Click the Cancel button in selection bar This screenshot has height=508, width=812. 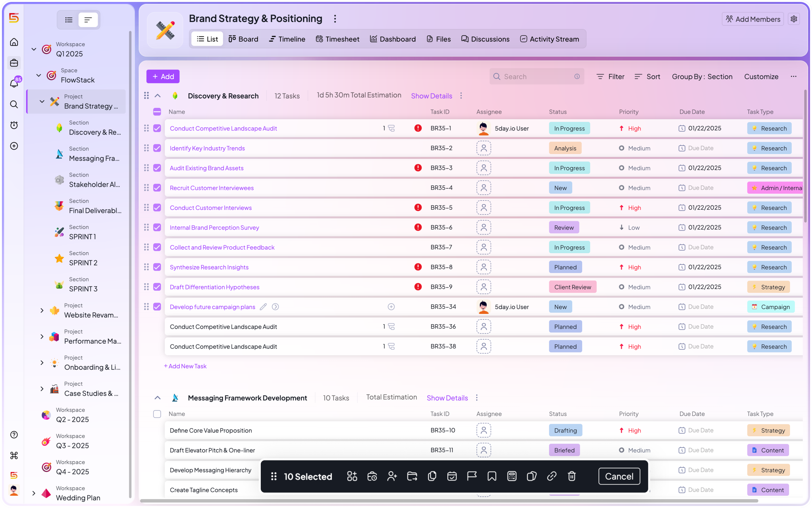[619, 476]
